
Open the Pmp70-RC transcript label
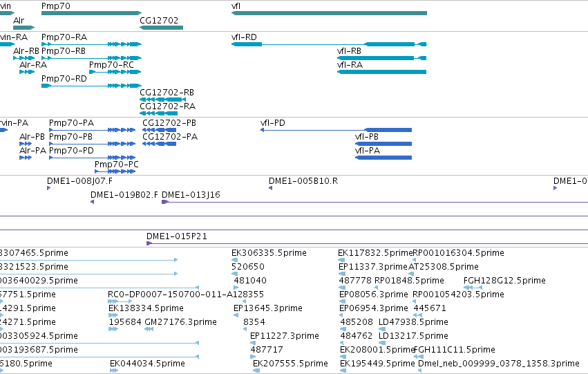click(x=111, y=65)
